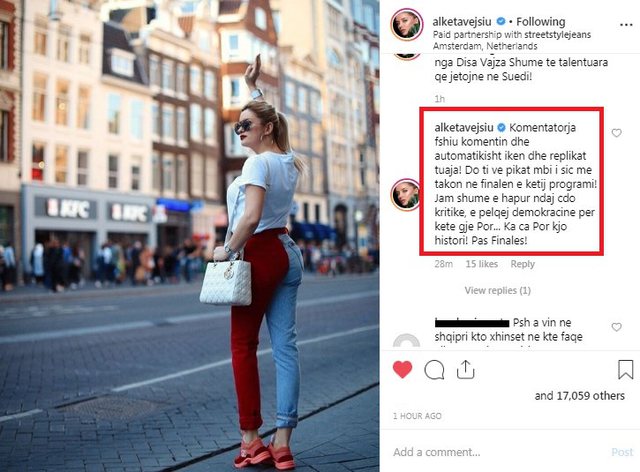Open the streetstylejeans partnership link

coord(558,35)
